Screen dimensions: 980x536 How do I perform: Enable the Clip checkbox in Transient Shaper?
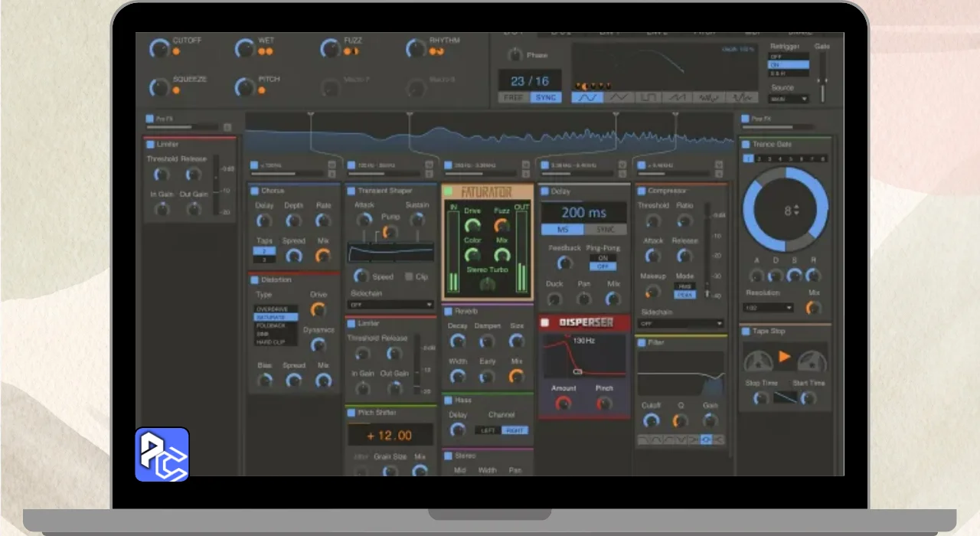coord(409,276)
